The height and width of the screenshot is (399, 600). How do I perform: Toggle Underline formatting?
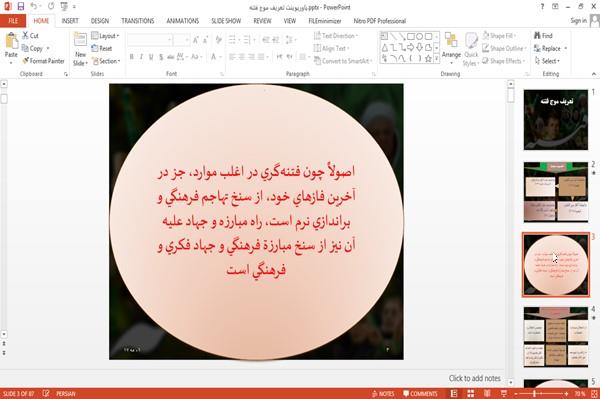(x=151, y=57)
